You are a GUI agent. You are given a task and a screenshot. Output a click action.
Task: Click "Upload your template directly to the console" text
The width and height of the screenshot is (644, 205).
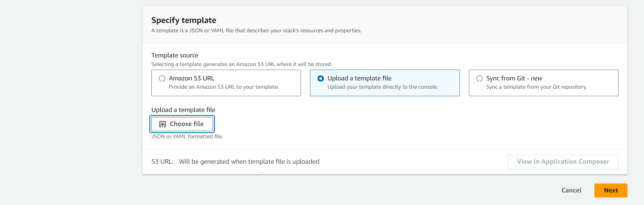[x=383, y=87]
